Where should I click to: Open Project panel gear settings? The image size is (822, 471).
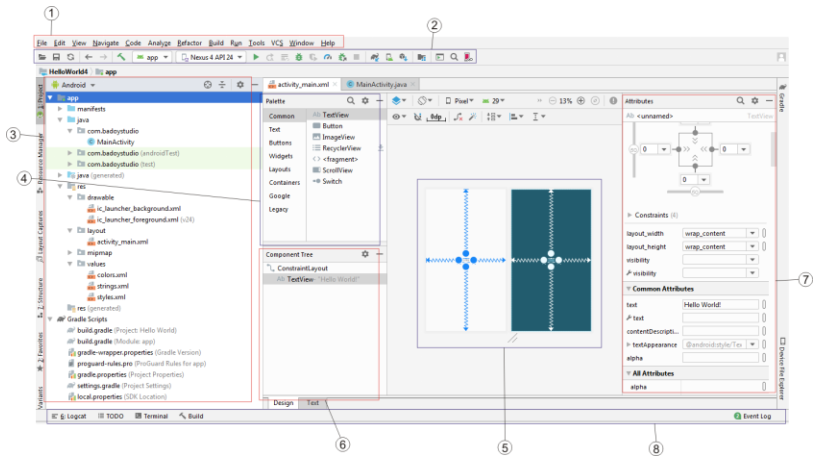point(240,84)
